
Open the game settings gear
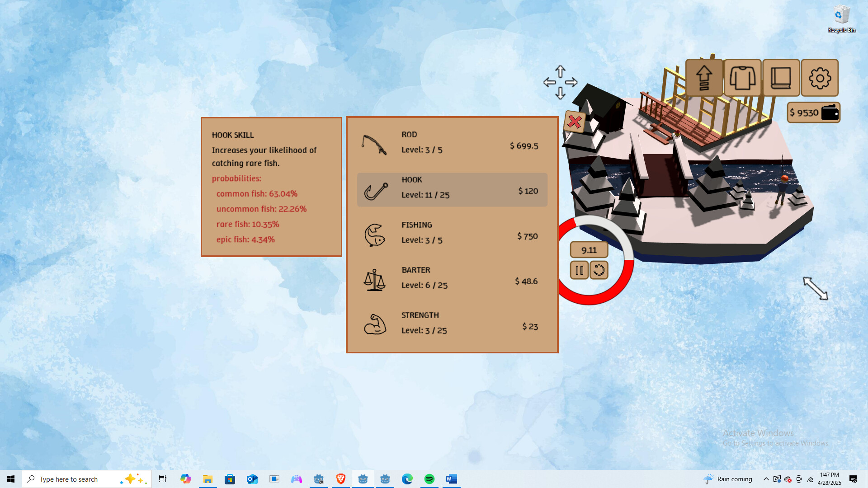pyautogui.click(x=820, y=78)
